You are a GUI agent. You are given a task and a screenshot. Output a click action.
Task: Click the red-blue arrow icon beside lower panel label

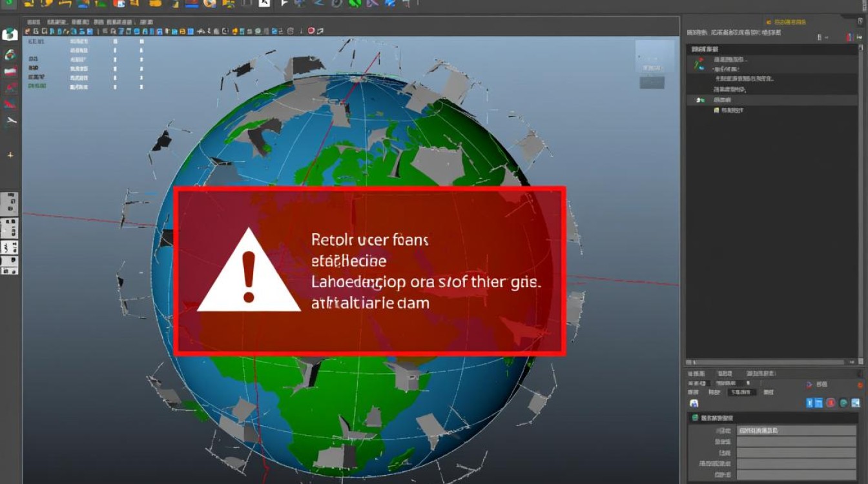coord(809,384)
